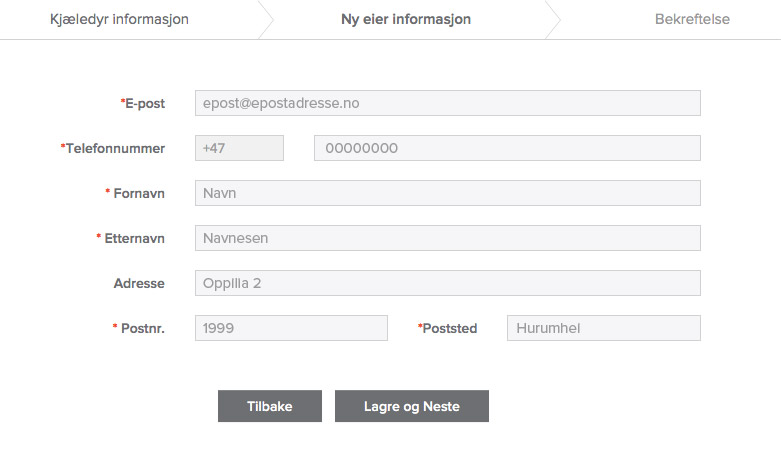Focus the Poststed input field
Screen dimensions: 781x464
603,328
